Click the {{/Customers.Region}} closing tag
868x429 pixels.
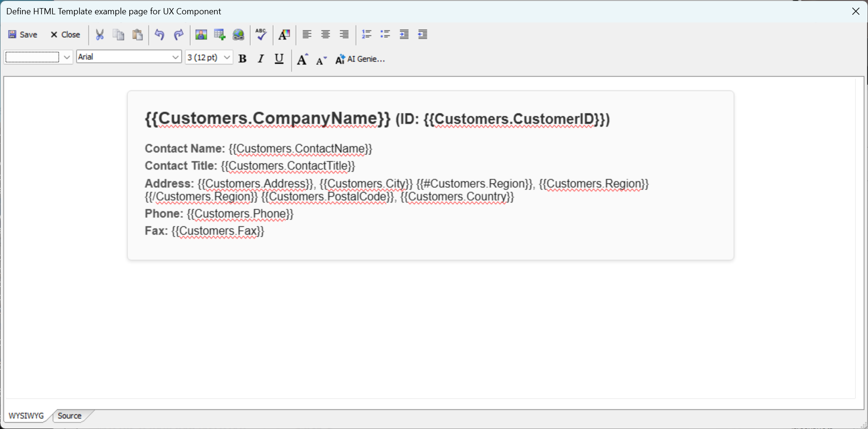[x=201, y=196]
